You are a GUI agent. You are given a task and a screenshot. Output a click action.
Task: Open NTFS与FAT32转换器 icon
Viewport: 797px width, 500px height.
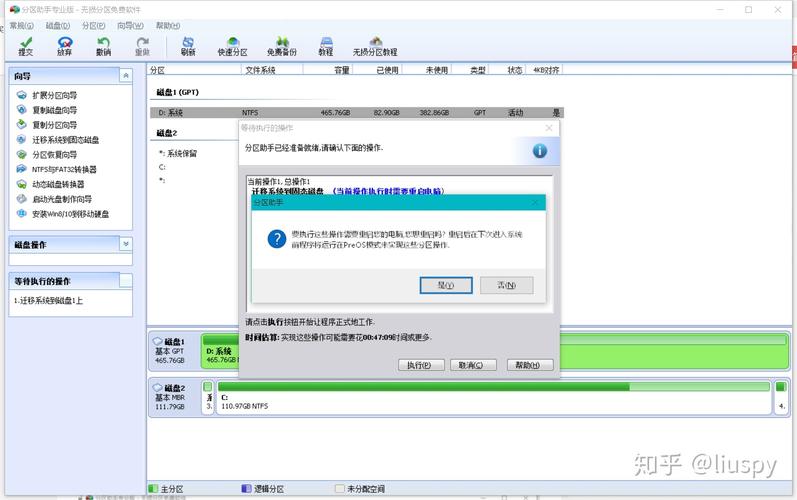point(22,169)
